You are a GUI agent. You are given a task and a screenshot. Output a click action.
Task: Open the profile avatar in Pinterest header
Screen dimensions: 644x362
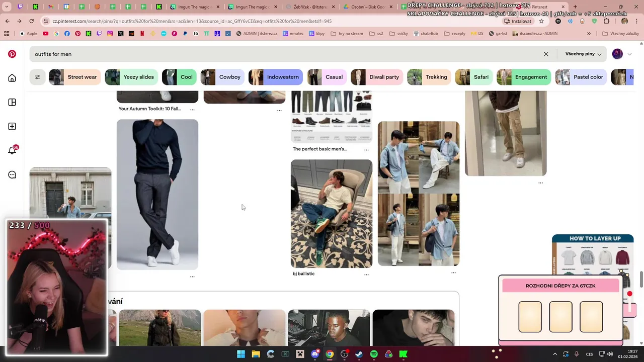click(617, 54)
